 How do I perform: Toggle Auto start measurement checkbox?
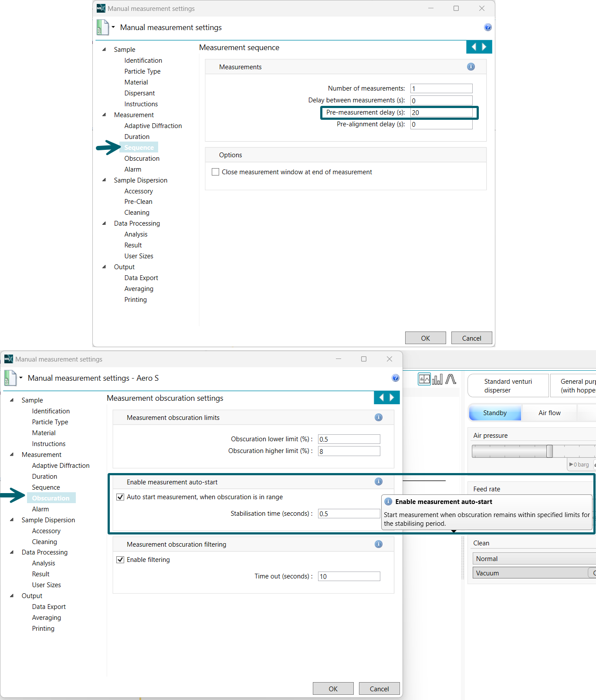coord(120,497)
